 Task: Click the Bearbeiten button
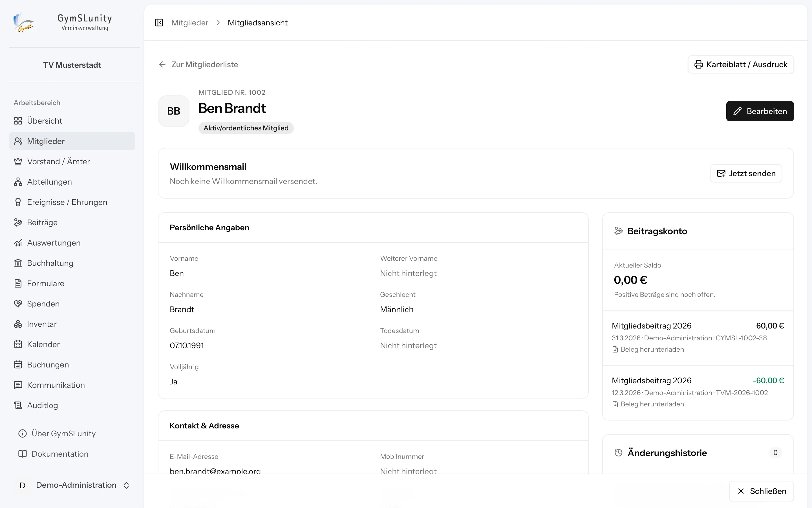760,111
